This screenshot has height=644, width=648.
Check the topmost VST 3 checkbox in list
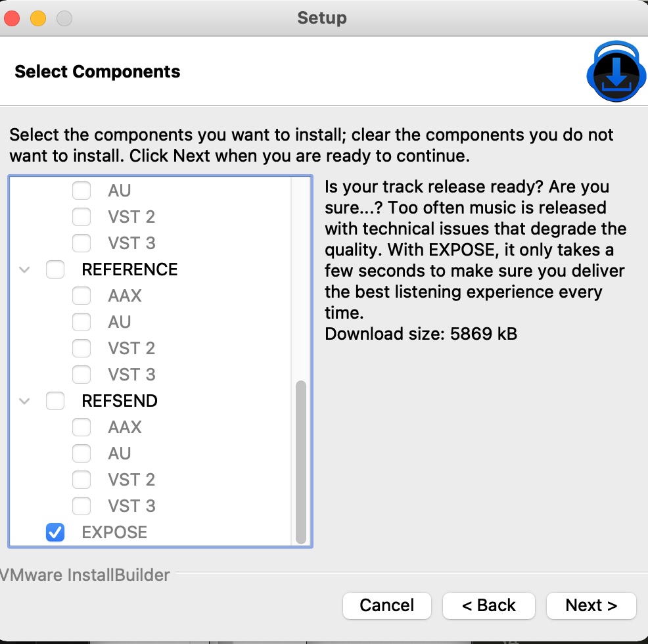coord(81,243)
